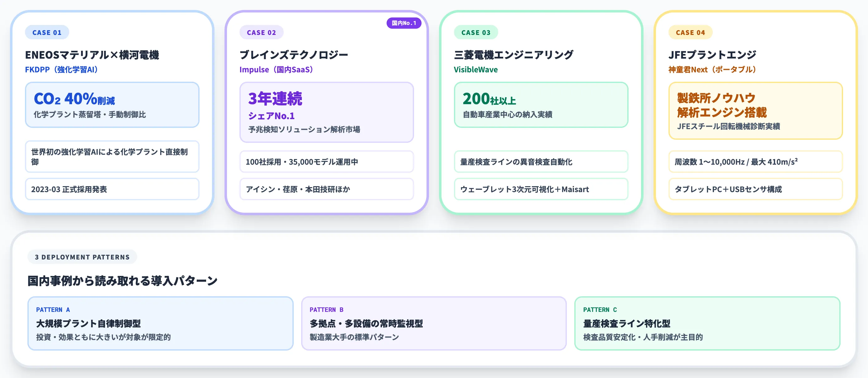This screenshot has height=378, width=868.
Task: Click 製造業大手の標準パターン text
Action: pyautogui.click(x=354, y=337)
